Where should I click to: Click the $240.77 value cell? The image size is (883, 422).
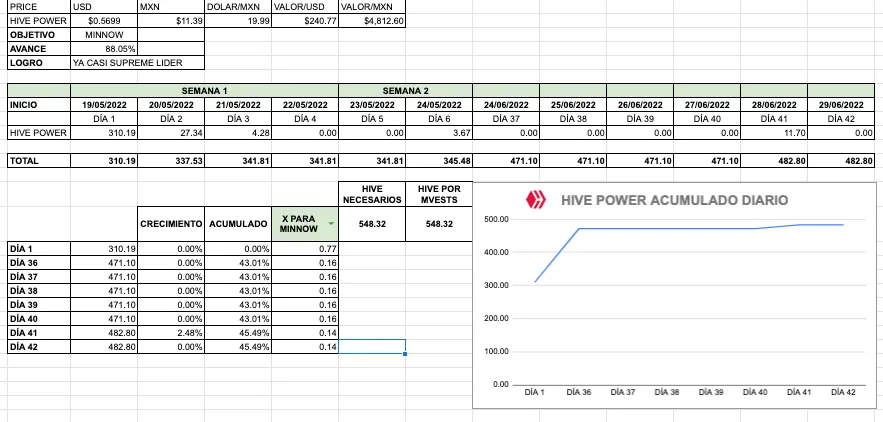click(x=305, y=21)
